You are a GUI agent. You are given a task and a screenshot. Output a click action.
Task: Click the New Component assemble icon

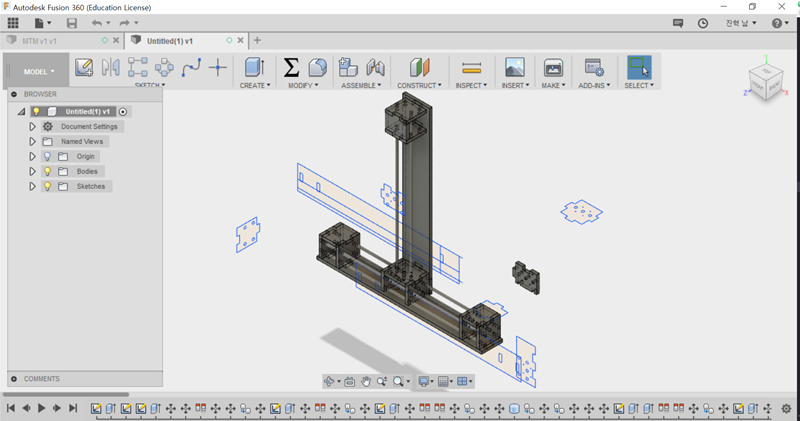click(348, 67)
